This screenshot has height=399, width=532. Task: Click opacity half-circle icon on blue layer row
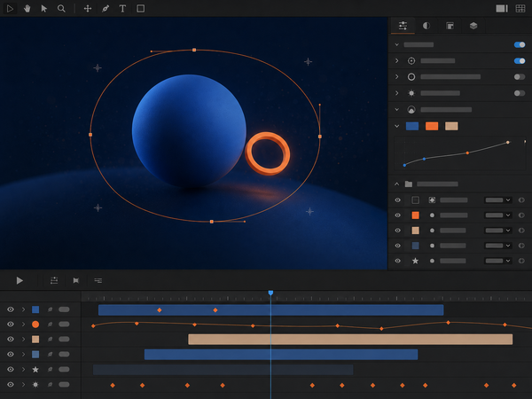[521, 246]
